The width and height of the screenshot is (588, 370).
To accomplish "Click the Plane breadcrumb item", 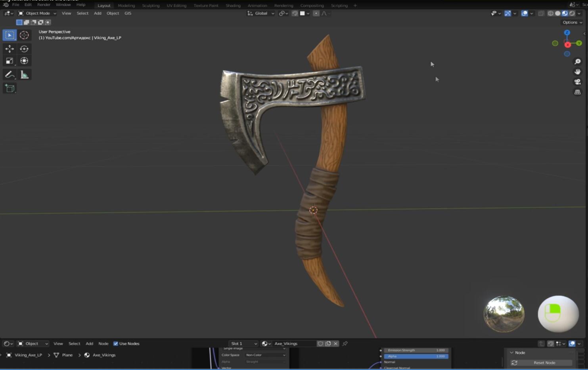I will 63,355.
